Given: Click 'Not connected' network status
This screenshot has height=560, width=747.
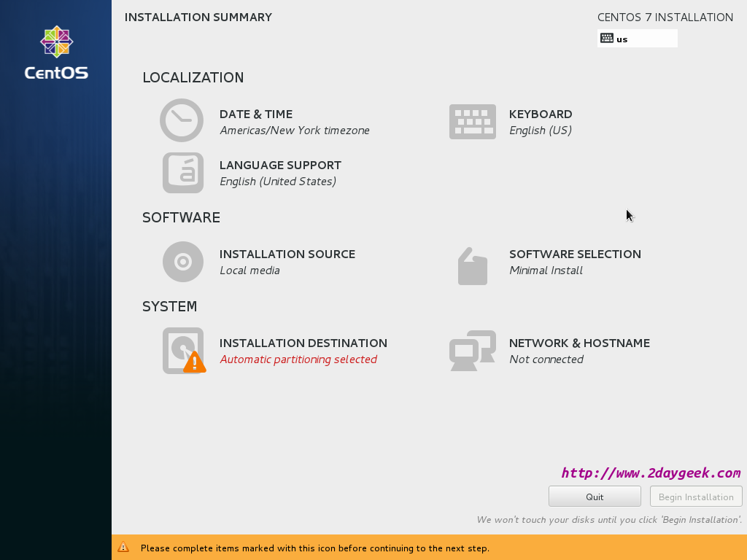Looking at the screenshot, I should point(546,359).
